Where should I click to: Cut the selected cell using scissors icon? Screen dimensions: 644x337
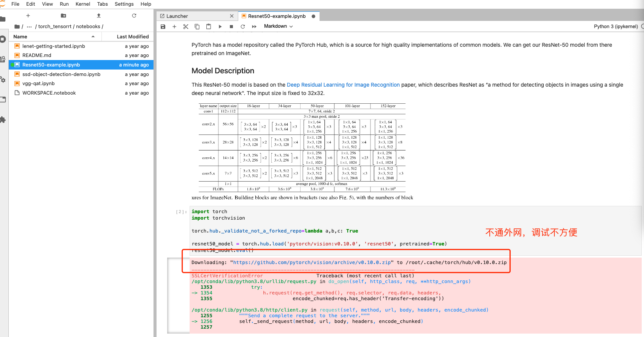pyautogui.click(x=186, y=27)
